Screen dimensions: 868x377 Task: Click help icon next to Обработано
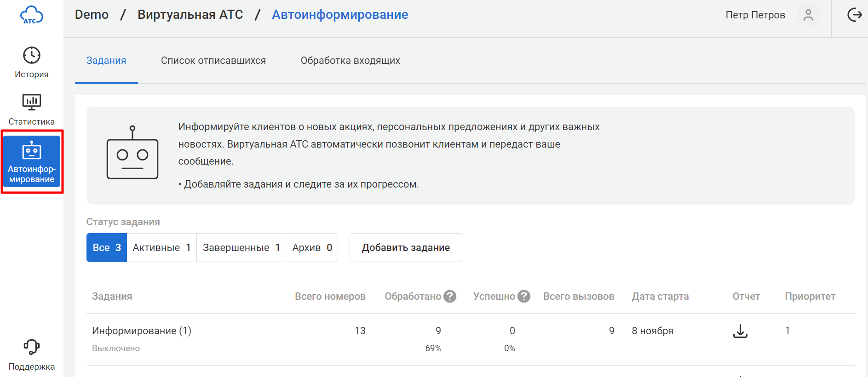pos(449,297)
